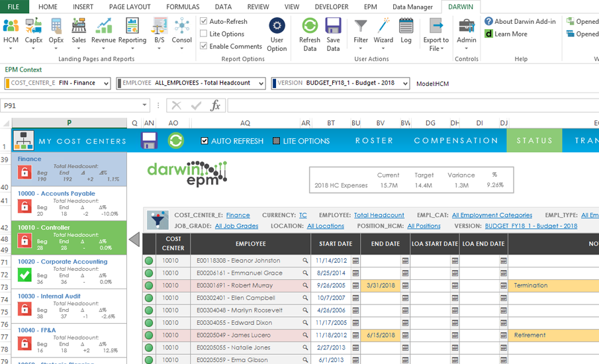This screenshot has height=364, width=599.
Task: Open the Revenue chart icon
Action: pyautogui.click(x=103, y=26)
